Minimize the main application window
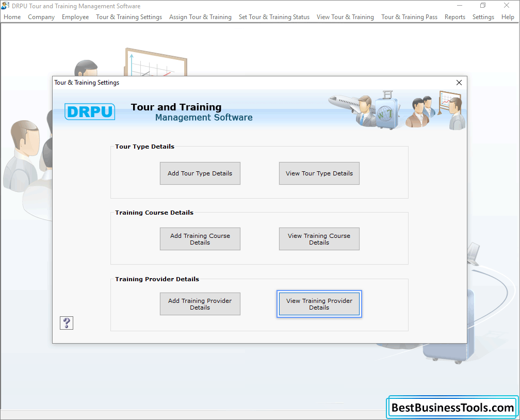 tap(460, 6)
